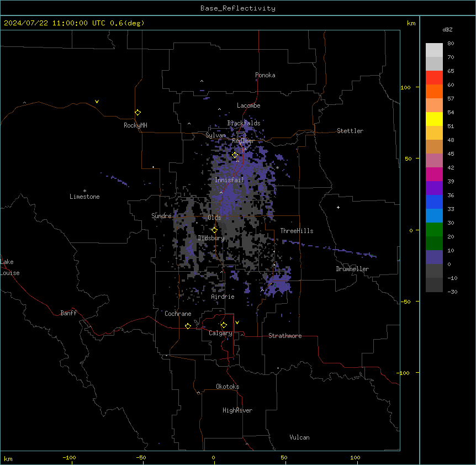The height and width of the screenshot is (465, 476).
Task: Click the Banff label
Action: click(68, 313)
